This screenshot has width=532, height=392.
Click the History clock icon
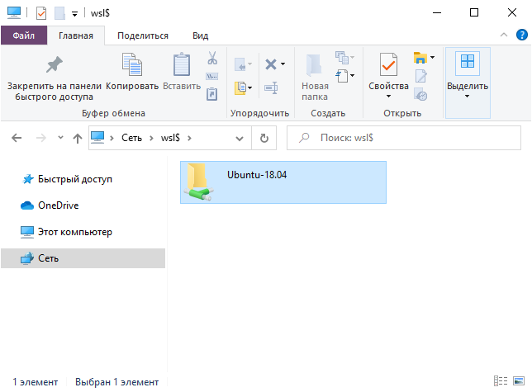pos(420,95)
